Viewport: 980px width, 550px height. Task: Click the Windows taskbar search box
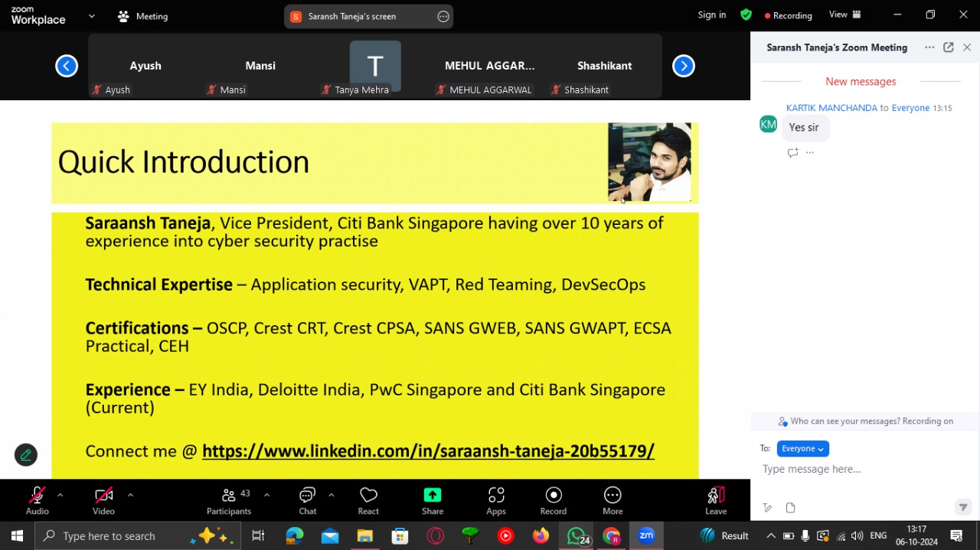[138, 535]
